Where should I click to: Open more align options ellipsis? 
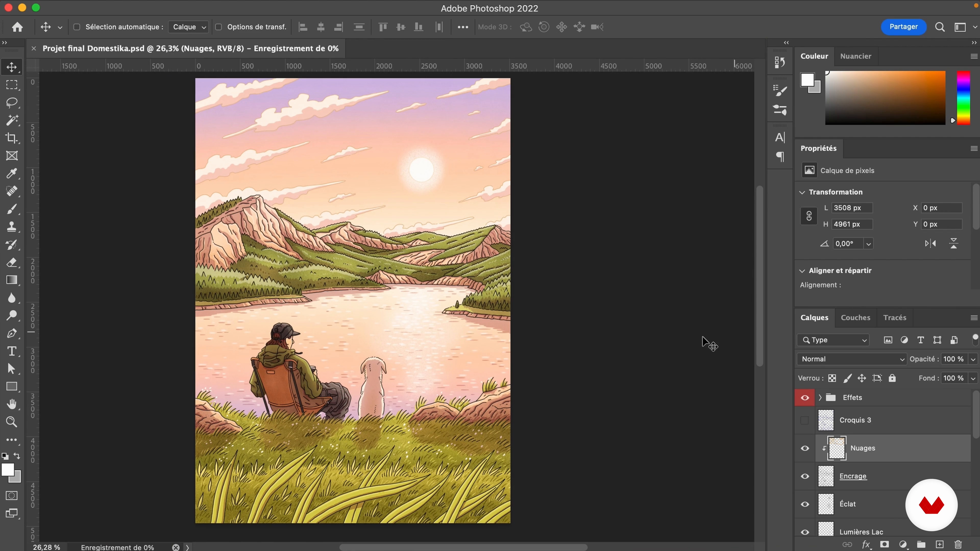click(463, 27)
